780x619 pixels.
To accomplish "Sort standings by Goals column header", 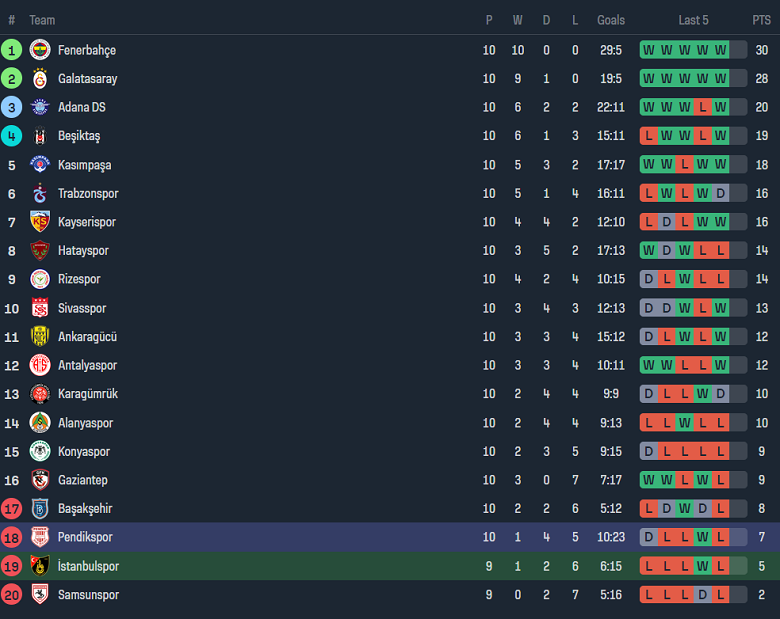I will click(x=611, y=20).
